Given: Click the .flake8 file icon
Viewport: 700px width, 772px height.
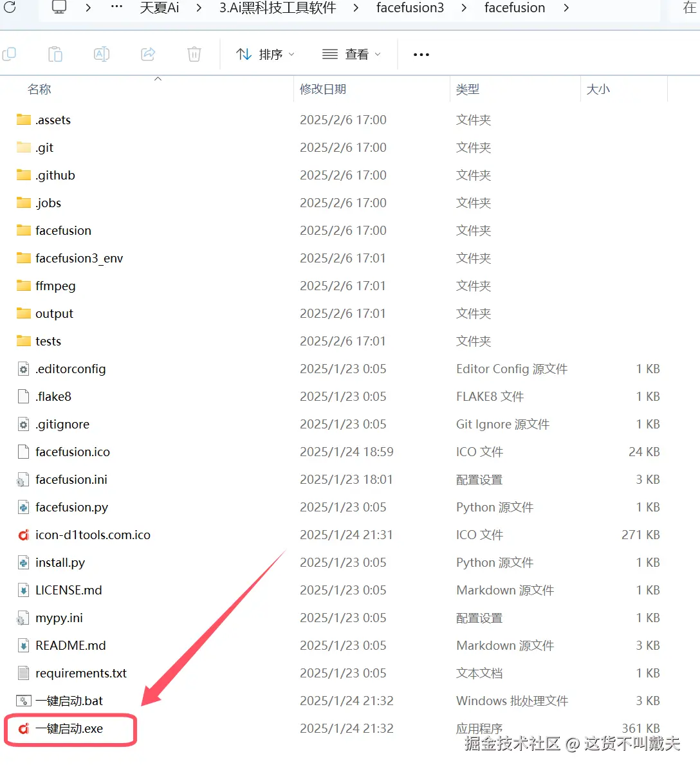Looking at the screenshot, I should (x=24, y=396).
